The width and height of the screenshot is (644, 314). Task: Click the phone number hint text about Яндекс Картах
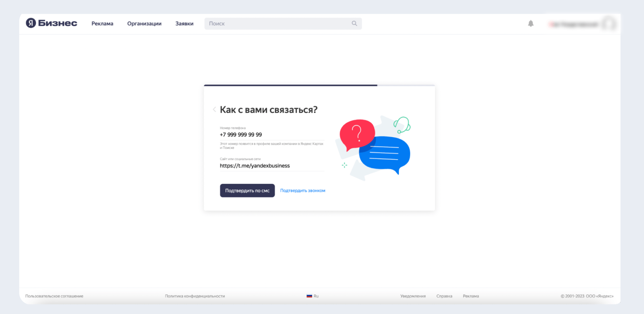272,146
